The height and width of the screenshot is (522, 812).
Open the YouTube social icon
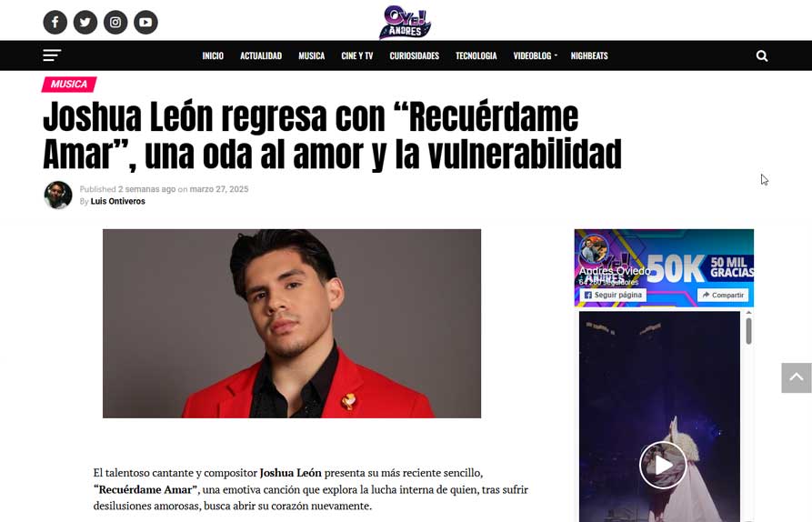pos(146,22)
